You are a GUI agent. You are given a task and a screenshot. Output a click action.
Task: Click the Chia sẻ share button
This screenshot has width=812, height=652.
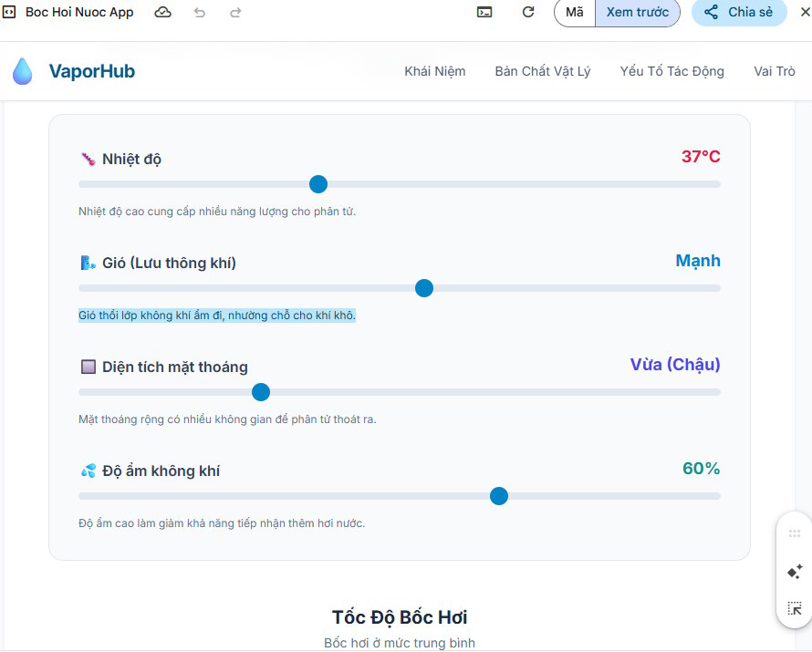click(x=739, y=12)
